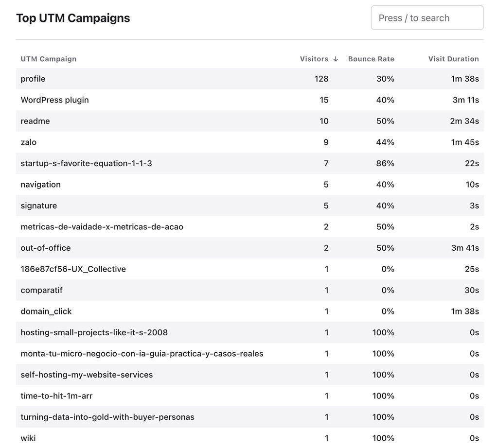The image size is (498, 448).
Task: Open the 'WordPress plugin' campaign
Action: [54, 100]
